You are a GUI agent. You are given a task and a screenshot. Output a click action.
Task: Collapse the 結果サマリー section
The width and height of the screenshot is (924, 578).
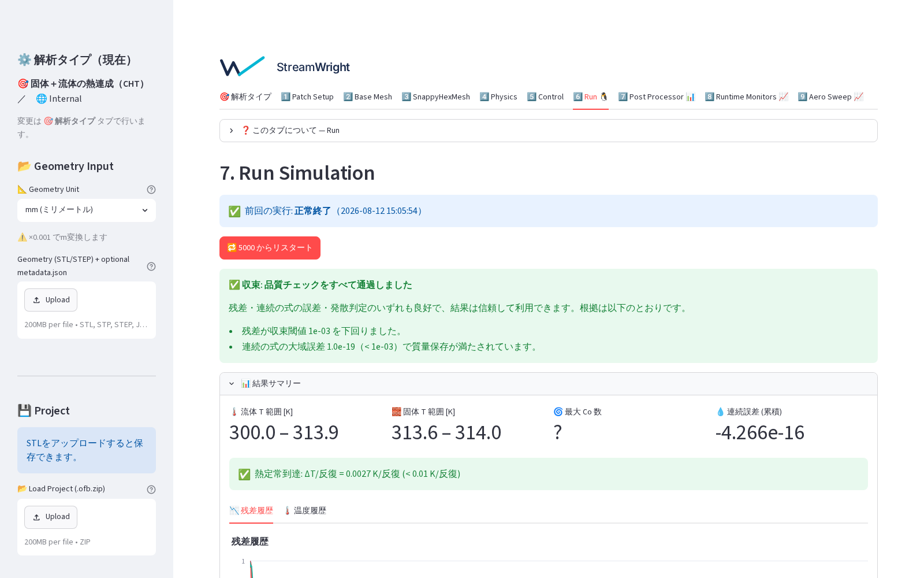(549, 384)
